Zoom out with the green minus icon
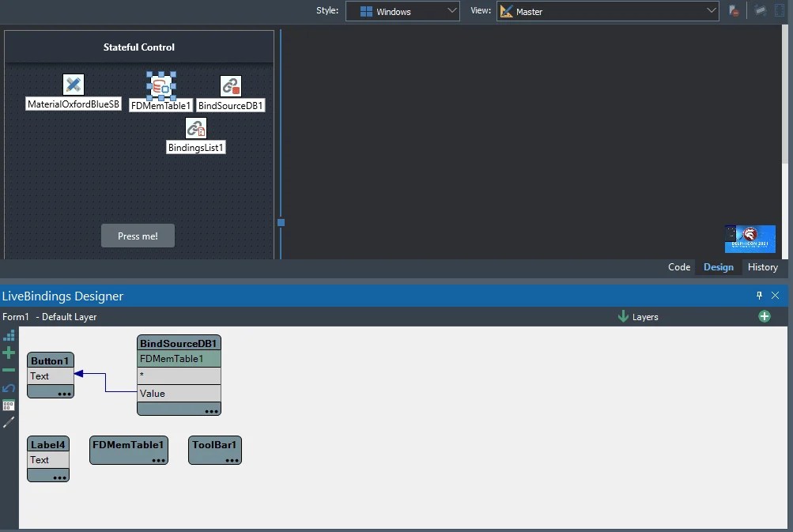 9,370
